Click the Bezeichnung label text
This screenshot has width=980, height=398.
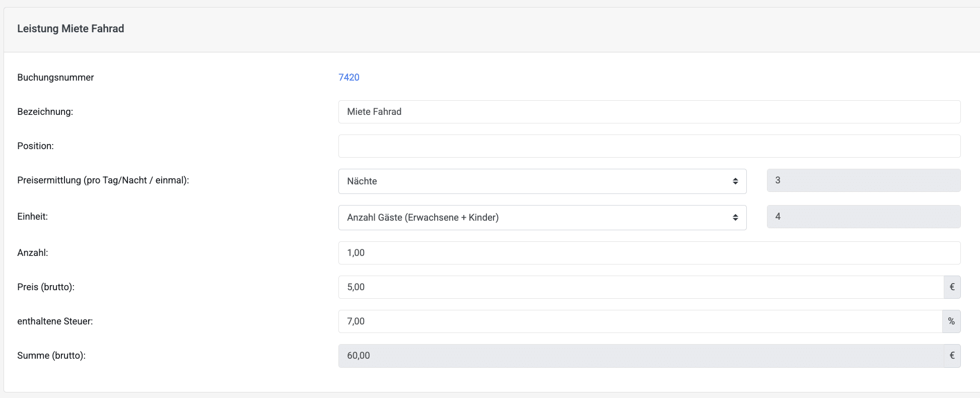[x=45, y=112]
